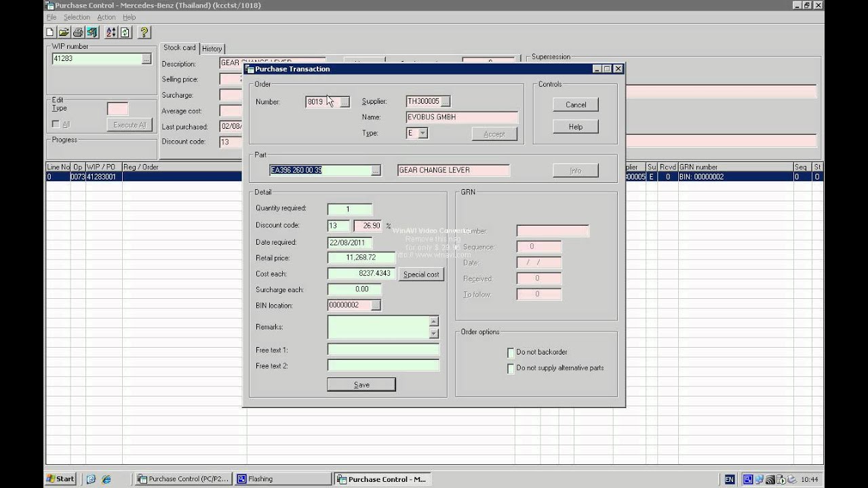Click the EN language indicator in the tray

729,479
